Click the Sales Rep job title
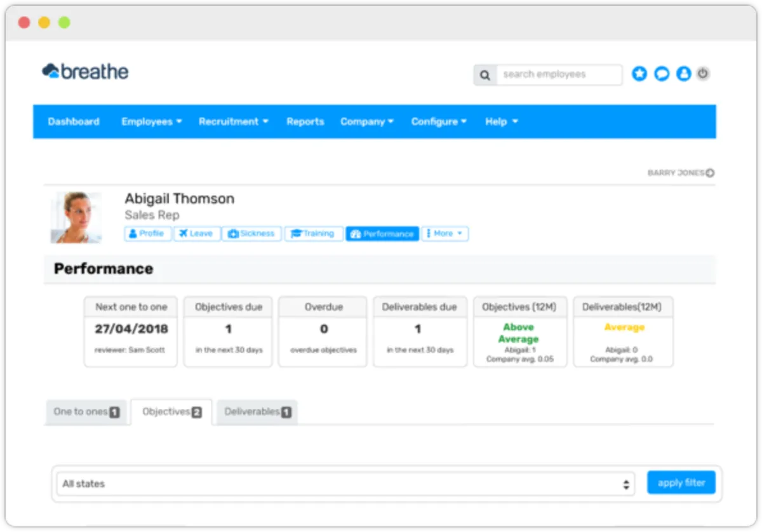The image size is (762, 532). tap(152, 215)
